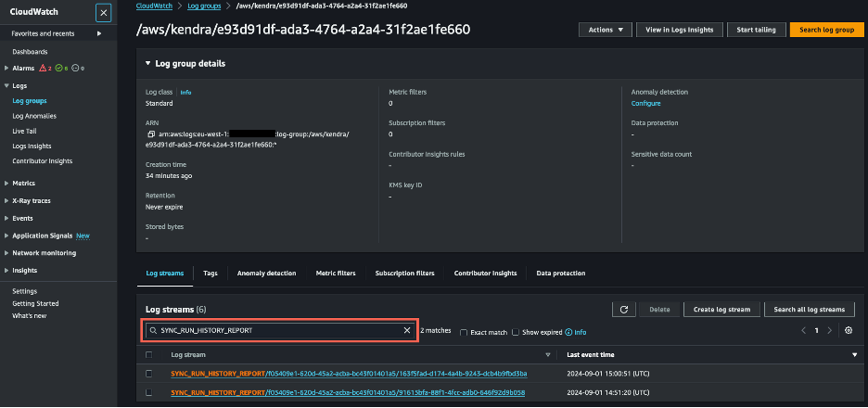Open Log Anomalies in the sidebar

[34, 116]
